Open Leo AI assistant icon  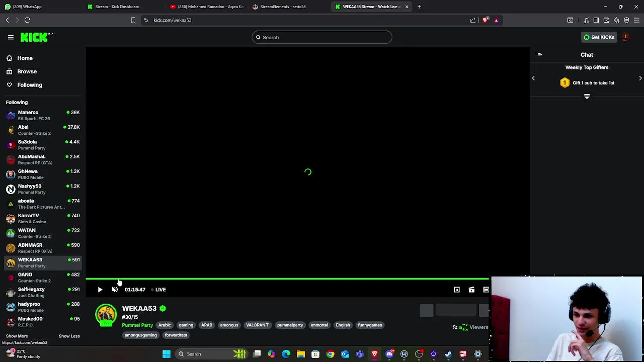tap(616, 20)
